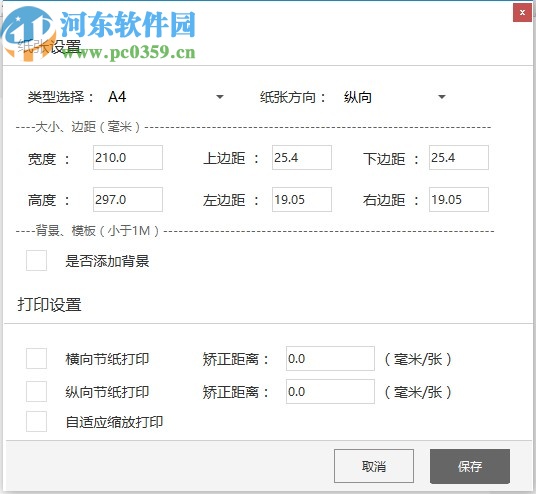This screenshot has height=494, width=536.
Task: Click the 取消 button
Action: (x=374, y=466)
